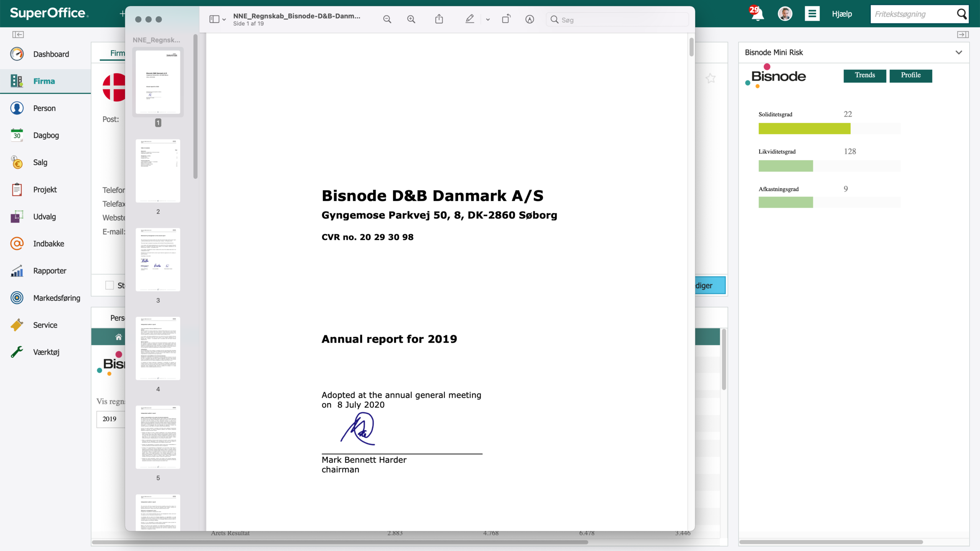Viewport: 980px width, 551px height.
Task: Open the Bisnode Profile view
Action: (911, 75)
